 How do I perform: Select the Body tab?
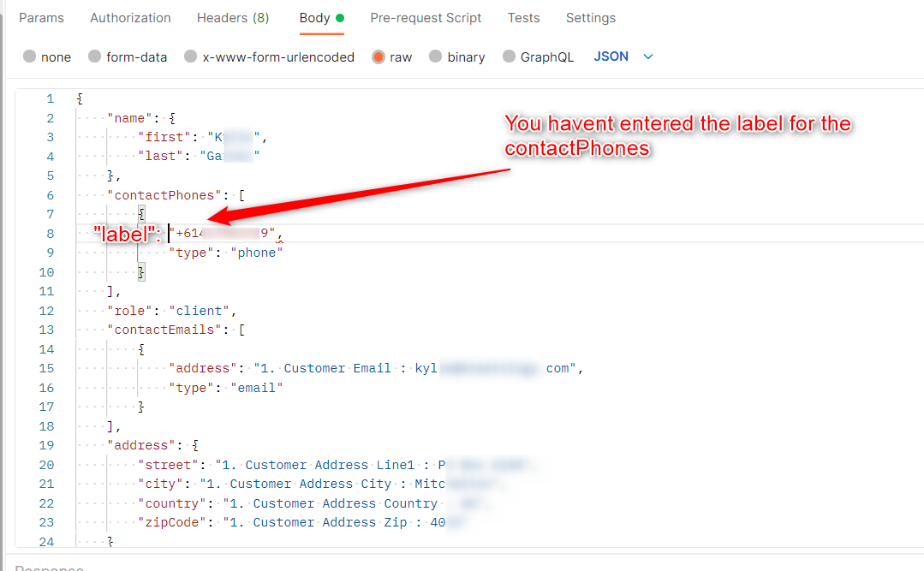(321, 18)
